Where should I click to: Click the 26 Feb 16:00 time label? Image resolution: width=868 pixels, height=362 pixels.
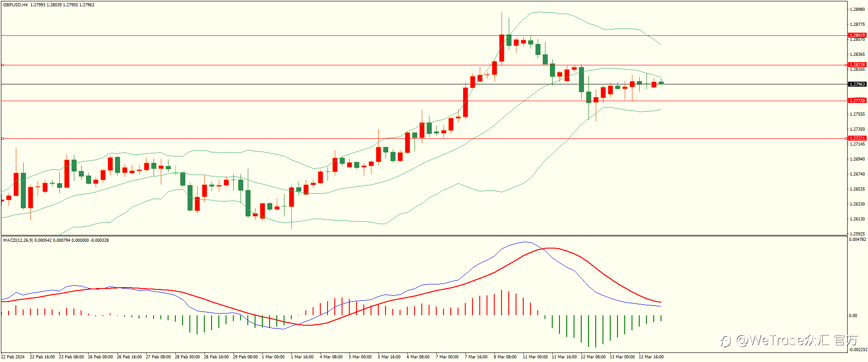point(130,357)
